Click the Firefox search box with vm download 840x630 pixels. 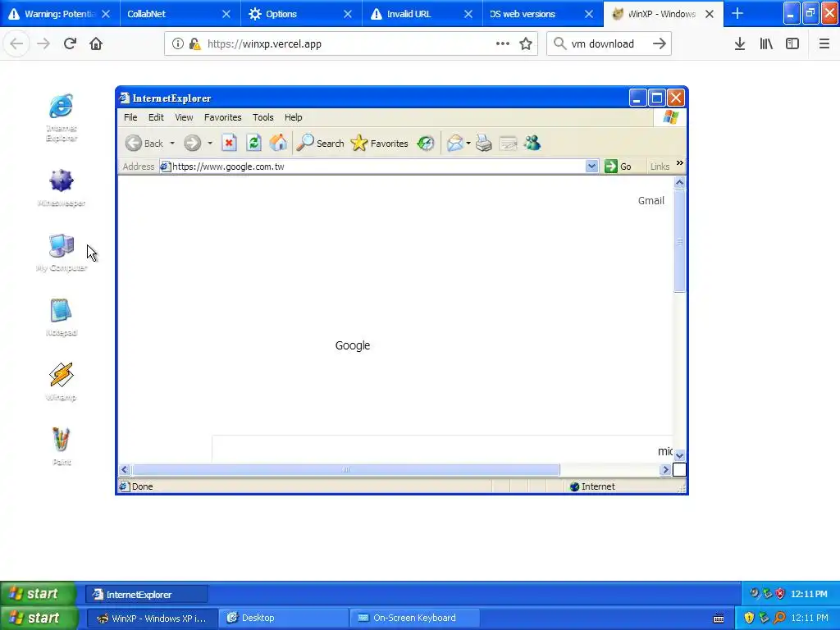coord(609,44)
